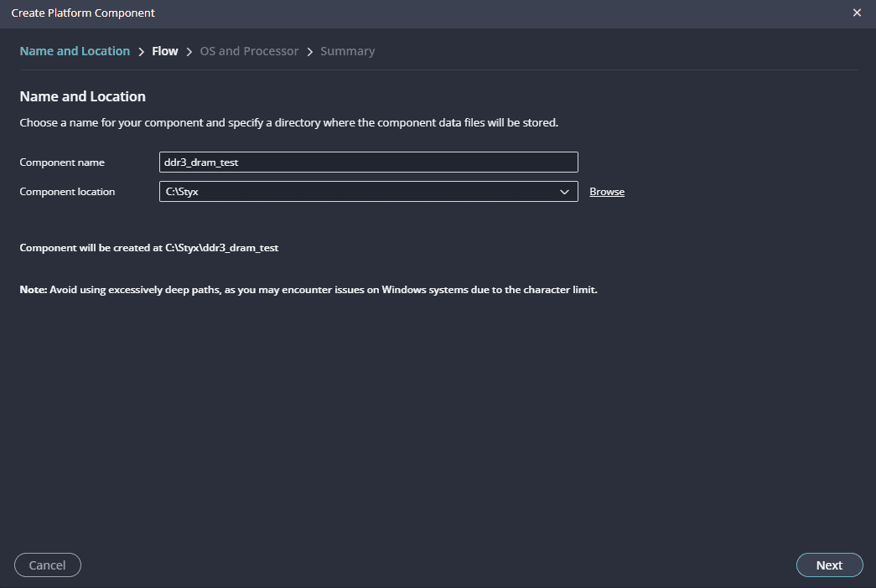This screenshot has height=588, width=876.
Task: Click the Component location label
Action: pyautogui.click(x=67, y=192)
